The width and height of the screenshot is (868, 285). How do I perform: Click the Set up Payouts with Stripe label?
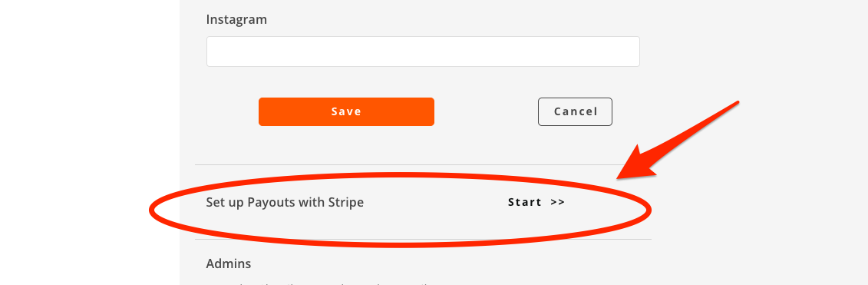coord(285,202)
